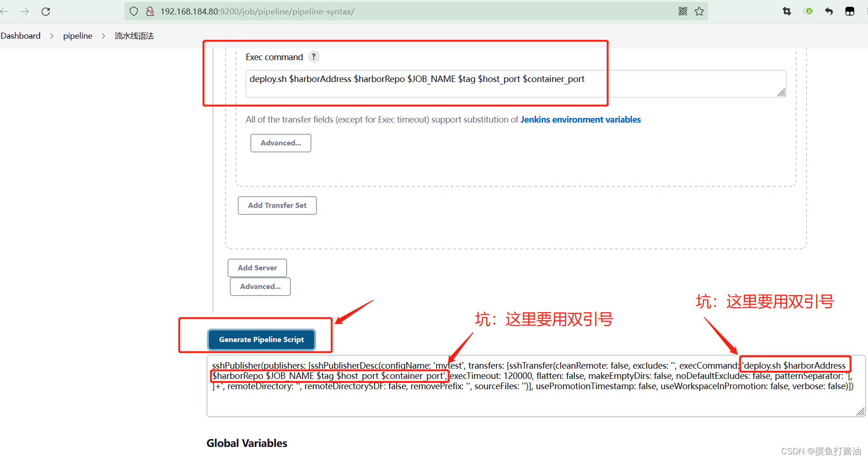868x460 pixels.
Task: Click Advanced button under transfer fields
Action: [281, 143]
